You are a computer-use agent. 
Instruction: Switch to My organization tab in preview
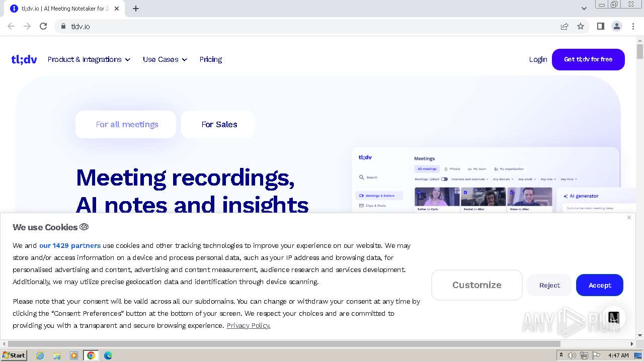tap(509, 169)
